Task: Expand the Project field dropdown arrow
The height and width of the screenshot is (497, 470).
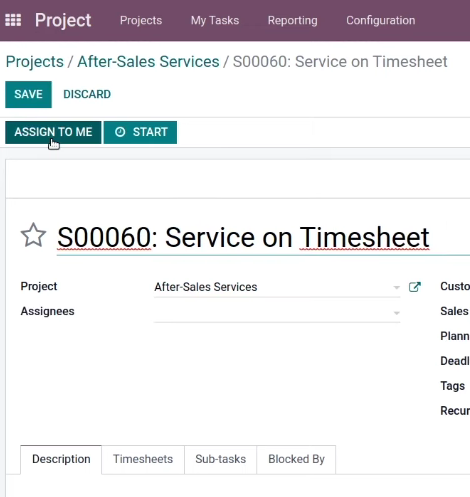Action: click(396, 287)
